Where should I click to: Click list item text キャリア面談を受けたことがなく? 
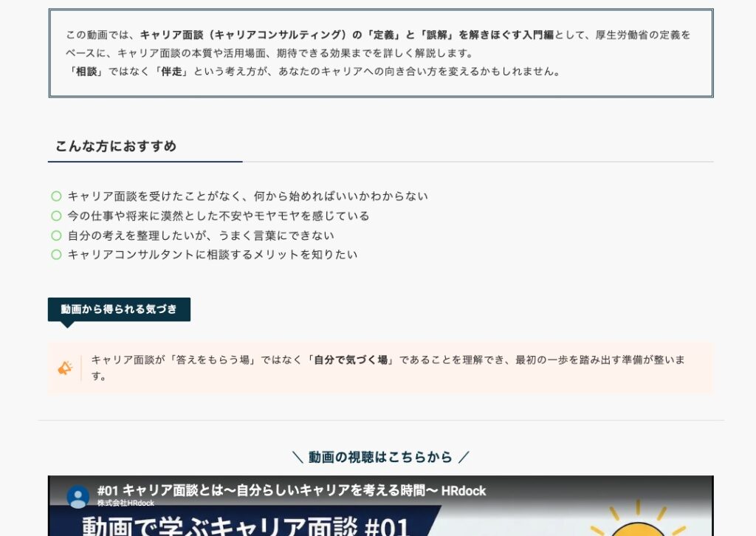pyautogui.click(x=247, y=196)
